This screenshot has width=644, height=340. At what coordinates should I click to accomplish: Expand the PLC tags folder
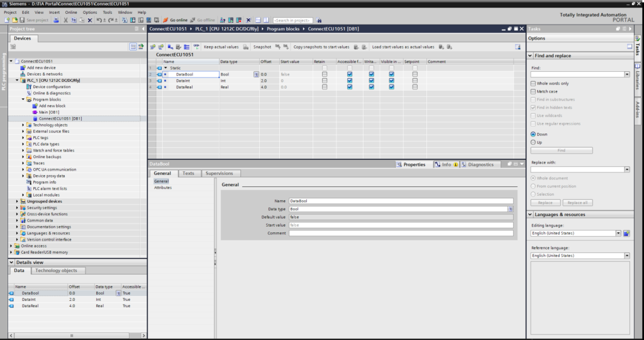coord(23,138)
